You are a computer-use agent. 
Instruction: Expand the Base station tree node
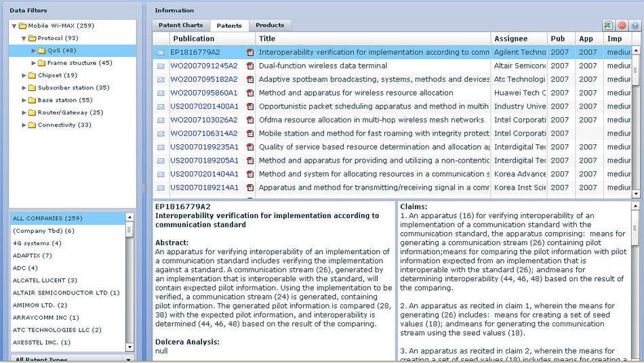pos(24,100)
